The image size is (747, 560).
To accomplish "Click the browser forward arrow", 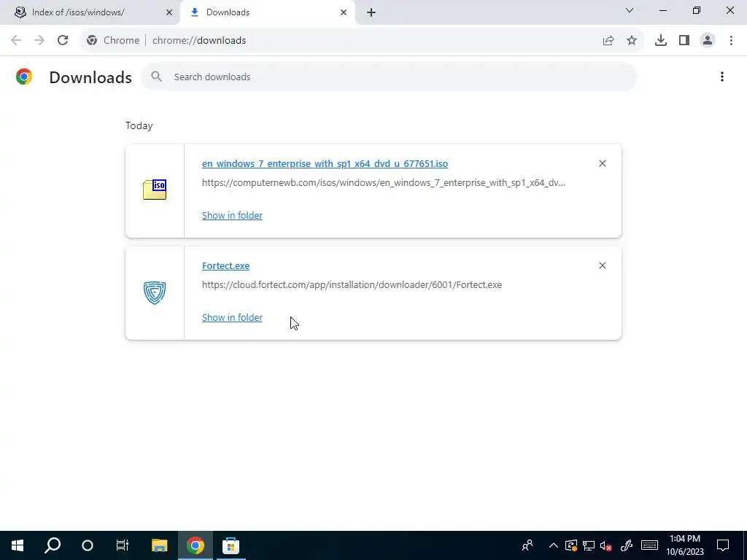I will tap(39, 41).
